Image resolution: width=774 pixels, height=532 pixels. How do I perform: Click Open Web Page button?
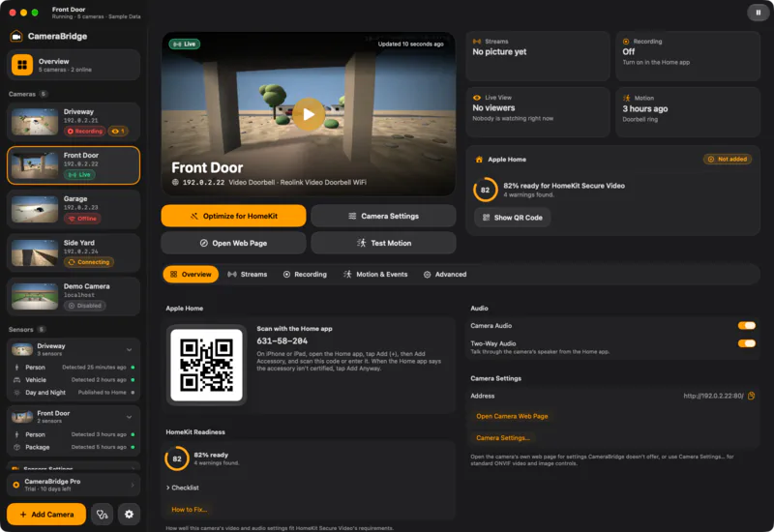(233, 243)
